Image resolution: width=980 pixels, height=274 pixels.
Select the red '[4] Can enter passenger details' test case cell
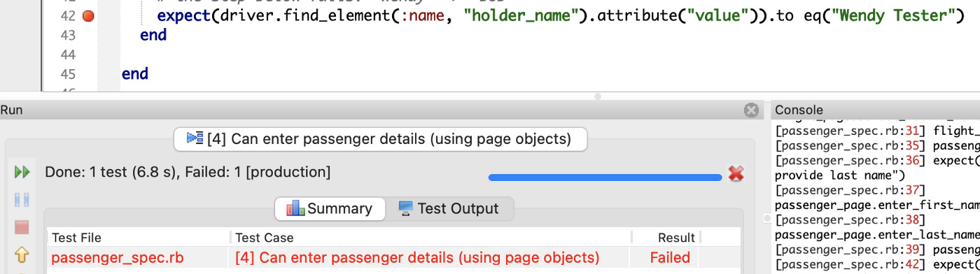(417, 258)
